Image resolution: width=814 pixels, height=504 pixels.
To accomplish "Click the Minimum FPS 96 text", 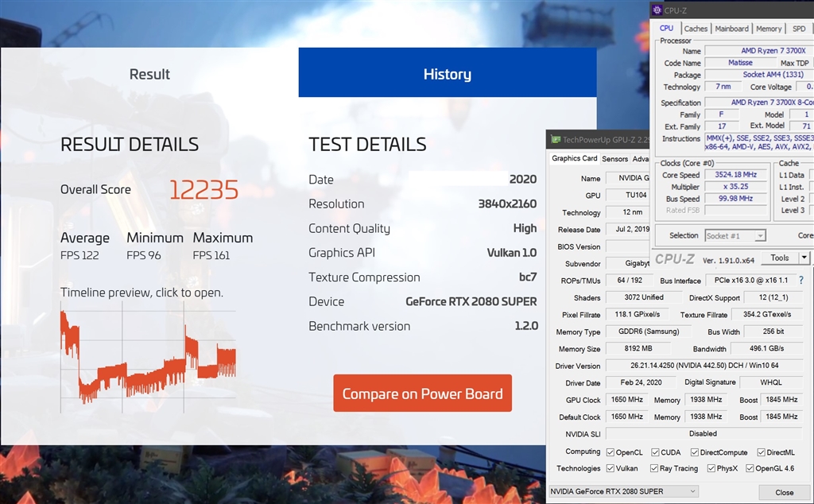I will click(x=144, y=255).
